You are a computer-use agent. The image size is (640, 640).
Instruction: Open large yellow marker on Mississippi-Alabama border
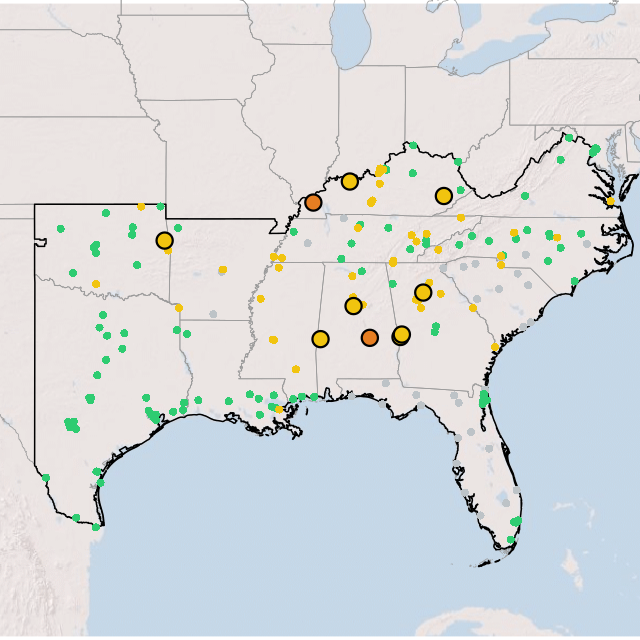point(320,339)
